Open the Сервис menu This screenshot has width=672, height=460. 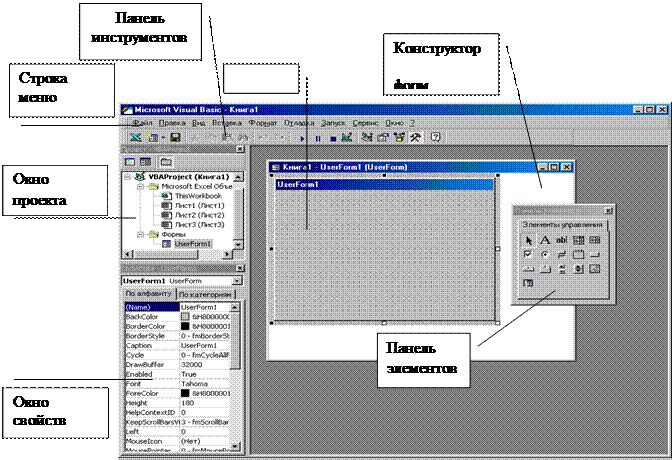[366, 123]
